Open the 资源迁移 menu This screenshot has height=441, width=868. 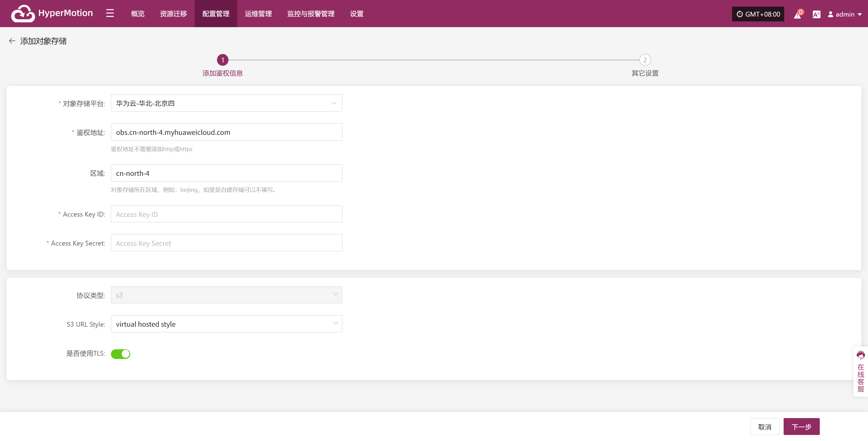(173, 14)
